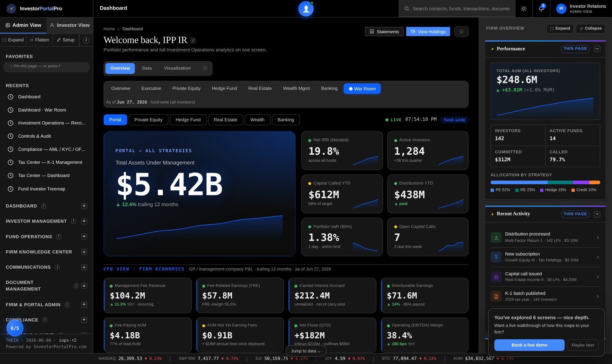612x364 pixels.
Task: Click clock icon beside Controls & Audit recent
Action: 11,136
